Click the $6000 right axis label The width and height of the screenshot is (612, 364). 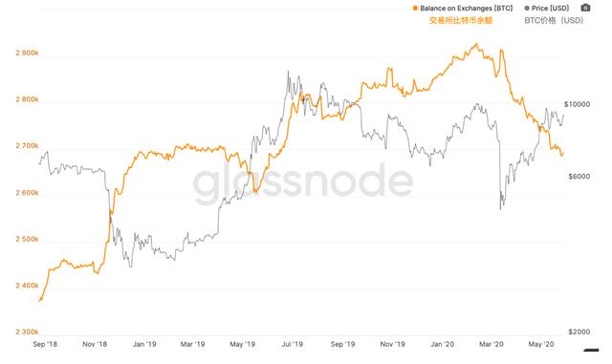pyautogui.click(x=579, y=177)
